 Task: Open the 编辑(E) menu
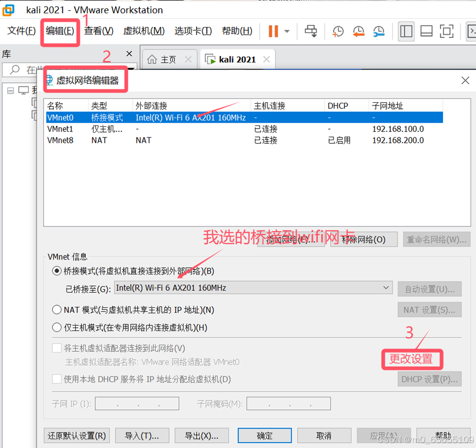click(60, 31)
